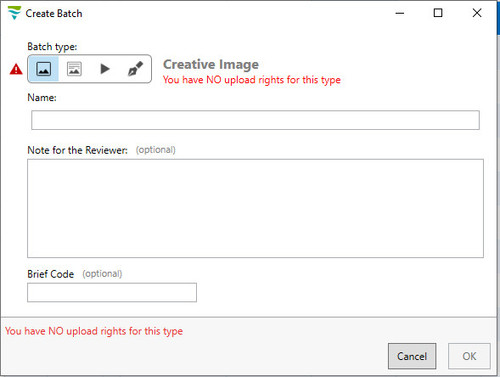Click inside Note for the Reviewer box
Image resolution: width=500 pixels, height=377 pixels.
click(255, 208)
